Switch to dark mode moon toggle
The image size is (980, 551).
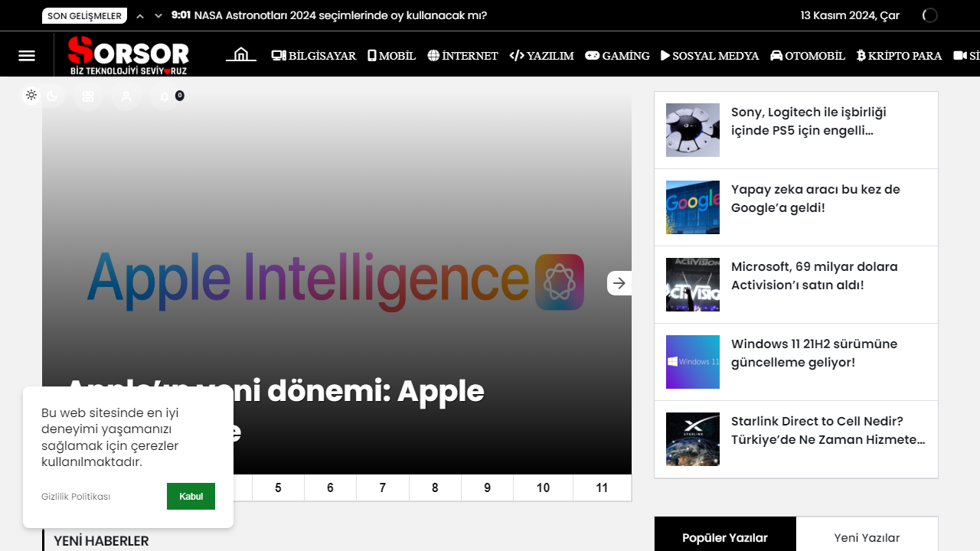point(52,96)
